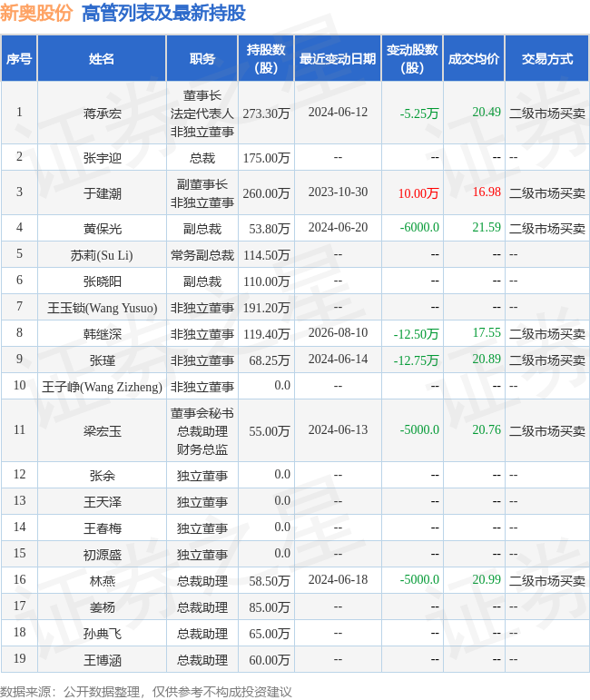Click the 58.50万 holding for 林燕
Screen dimensions: 590x700
click(x=269, y=580)
